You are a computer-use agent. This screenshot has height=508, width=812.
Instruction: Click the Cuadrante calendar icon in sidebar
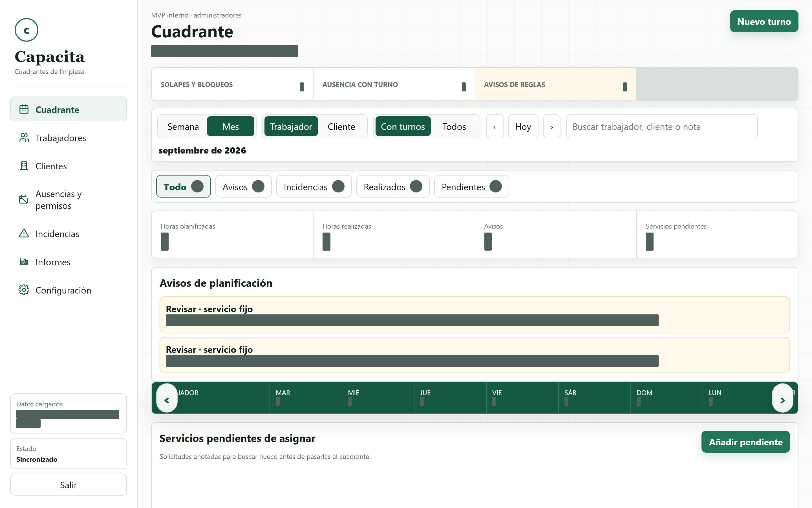(x=24, y=109)
